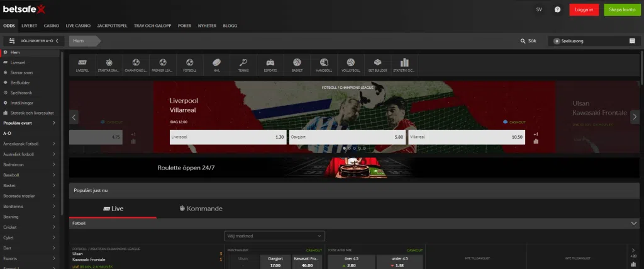644x269 pixels.
Task: Show previous banner with left arrow
Action: 74,117
